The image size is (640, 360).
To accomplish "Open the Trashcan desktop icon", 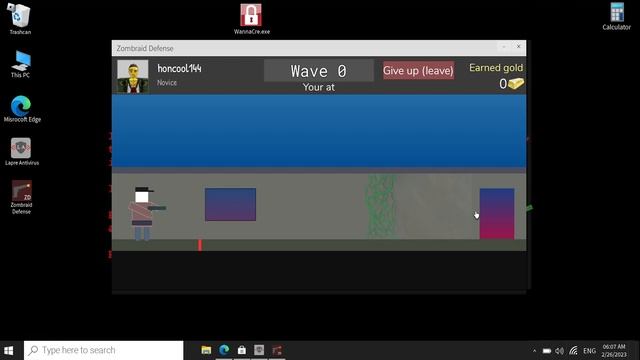I will tap(19, 19).
